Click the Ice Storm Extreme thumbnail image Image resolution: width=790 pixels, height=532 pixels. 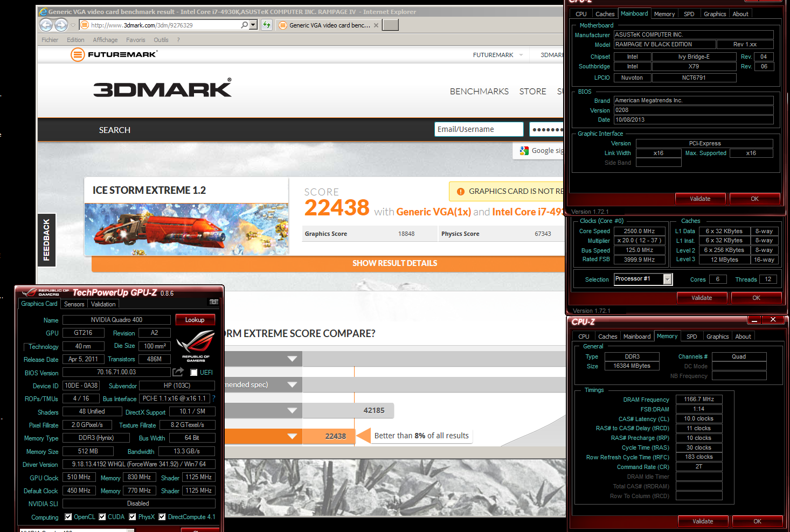(186, 229)
